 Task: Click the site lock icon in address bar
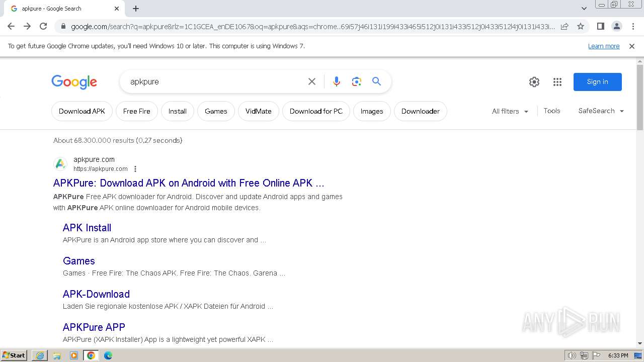pyautogui.click(x=63, y=27)
